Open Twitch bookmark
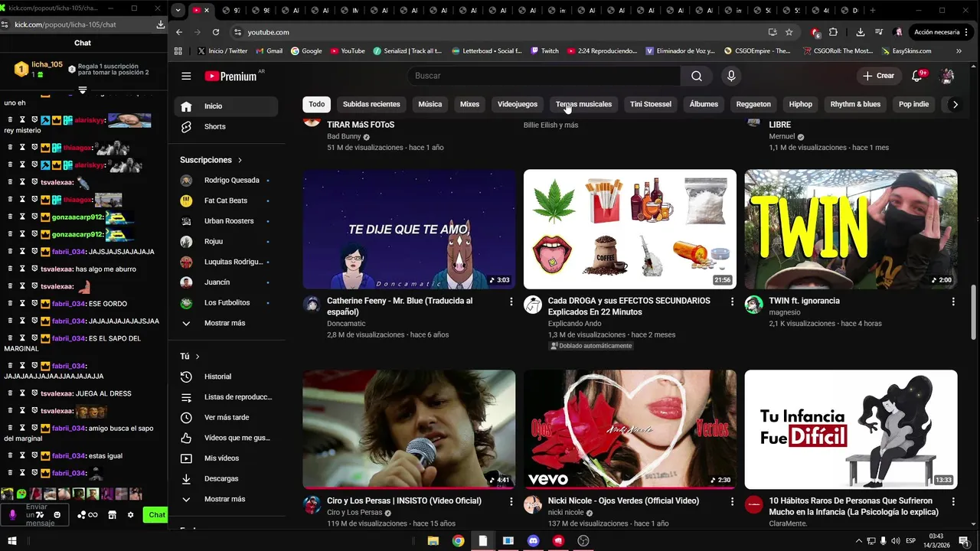Image resolution: width=980 pixels, height=551 pixels. [544, 51]
